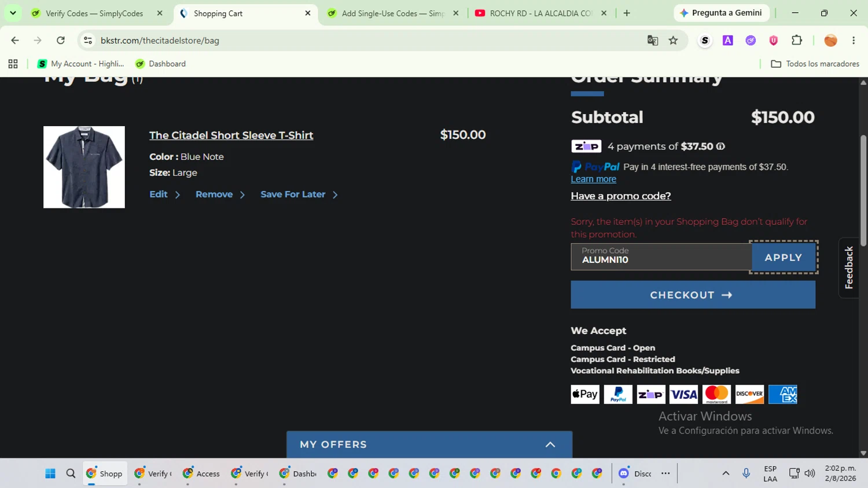This screenshot has height=488, width=868.
Task: Open Discord from the taskbar
Action: 634,474
